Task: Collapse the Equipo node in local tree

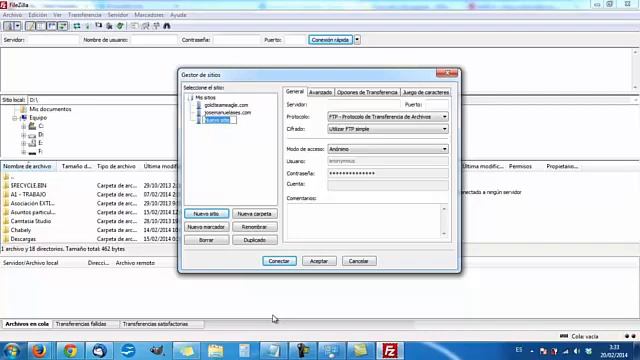Action: [15, 118]
